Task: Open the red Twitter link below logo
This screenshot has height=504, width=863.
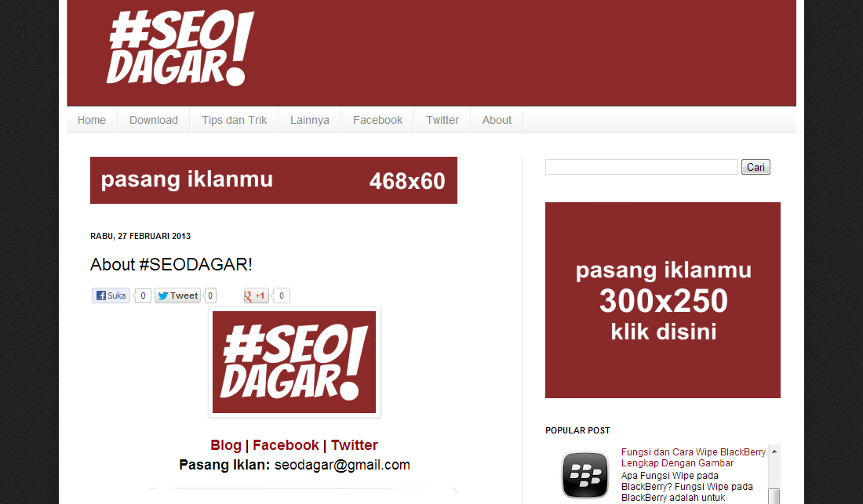Action: tap(355, 445)
